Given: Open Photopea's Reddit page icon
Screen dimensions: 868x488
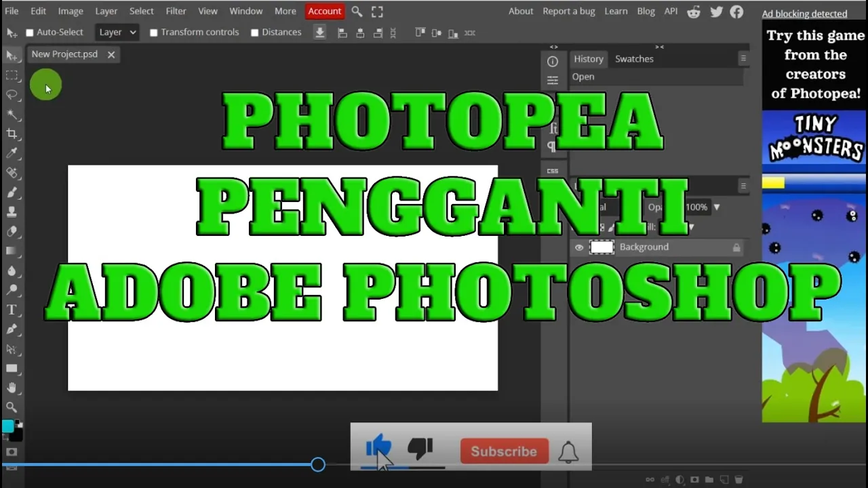Looking at the screenshot, I should (x=694, y=12).
